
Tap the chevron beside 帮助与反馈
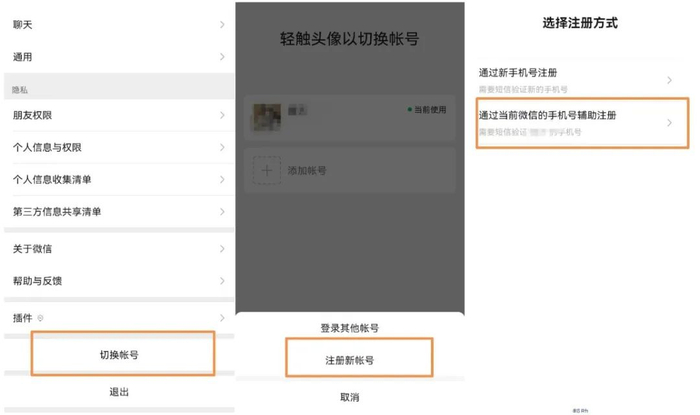click(222, 281)
